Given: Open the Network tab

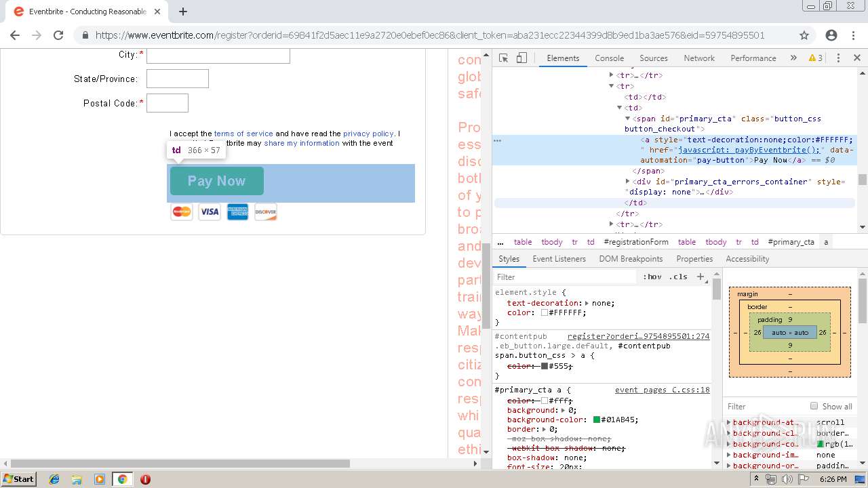Looking at the screenshot, I should pos(699,58).
